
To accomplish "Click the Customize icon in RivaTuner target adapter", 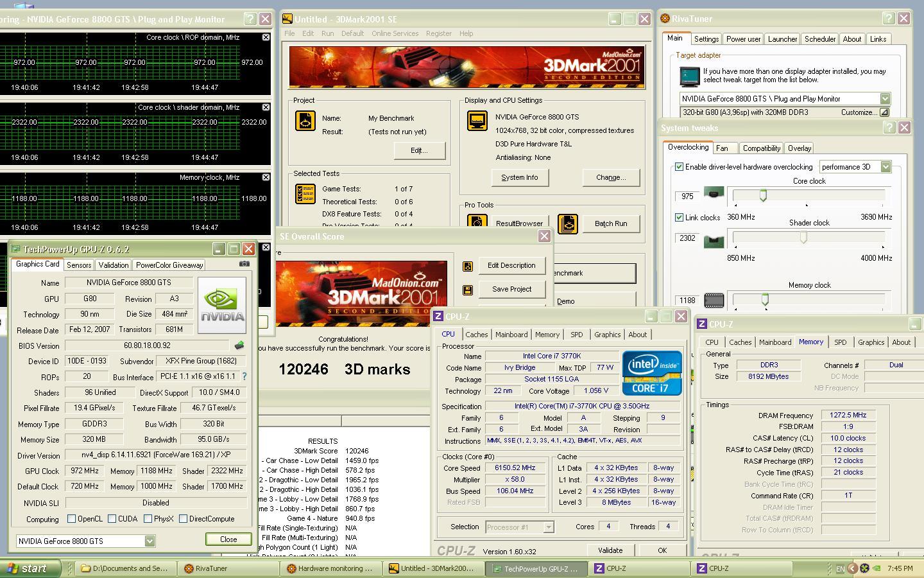I will click(884, 112).
